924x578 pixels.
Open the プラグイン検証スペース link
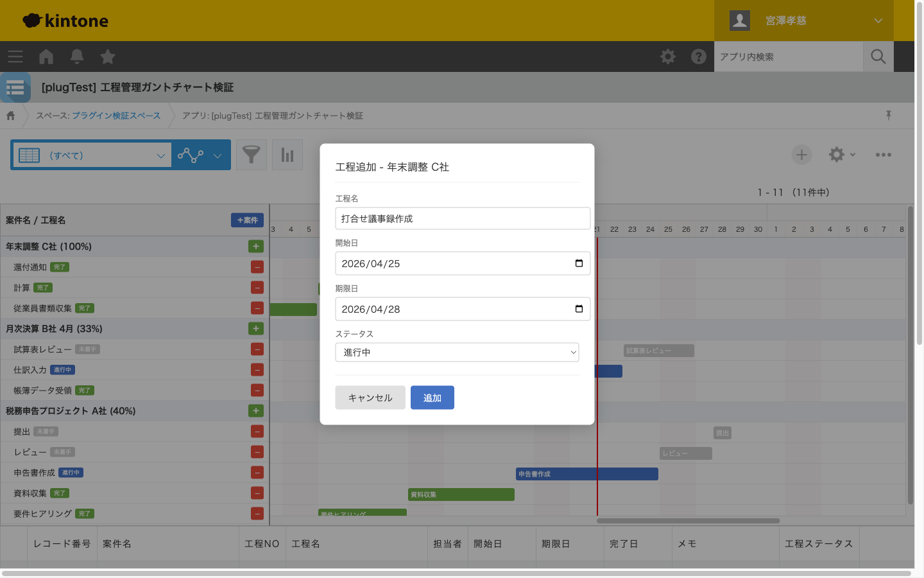pyautogui.click(x=116, y=116)
